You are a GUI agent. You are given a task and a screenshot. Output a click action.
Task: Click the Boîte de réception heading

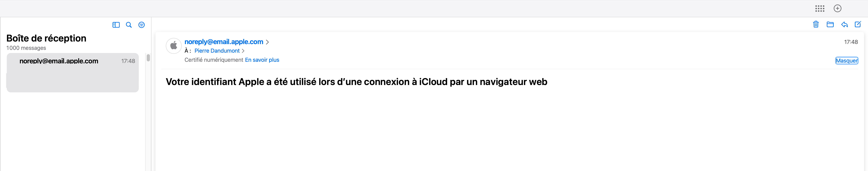click(46, 38)
